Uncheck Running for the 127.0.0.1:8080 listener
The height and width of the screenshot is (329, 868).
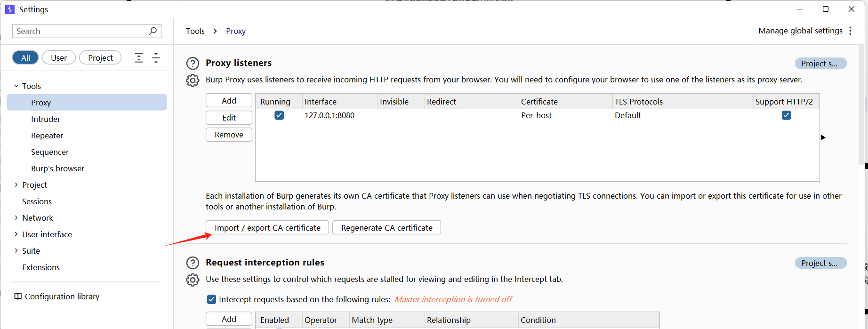279,115
